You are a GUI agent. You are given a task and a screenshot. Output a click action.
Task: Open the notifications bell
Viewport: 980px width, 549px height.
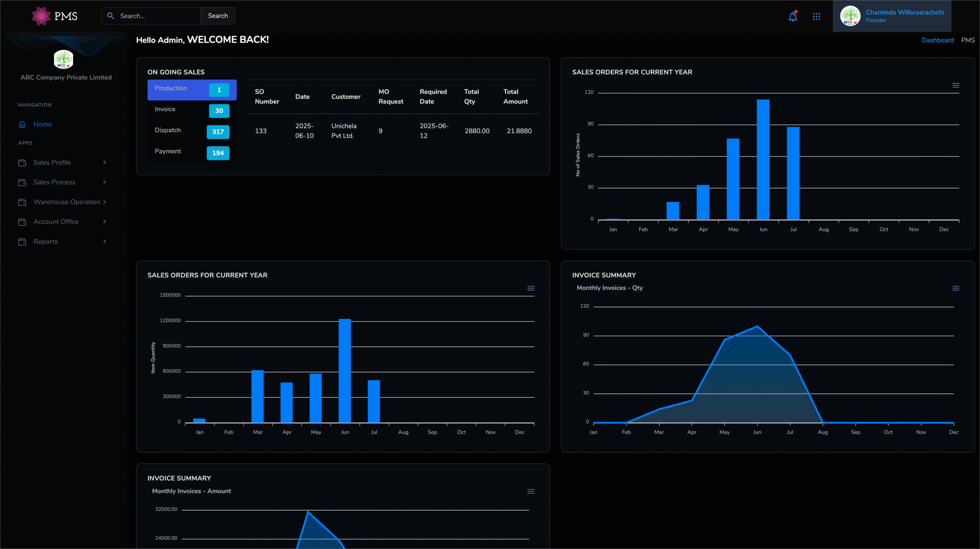tap(793, 16)
